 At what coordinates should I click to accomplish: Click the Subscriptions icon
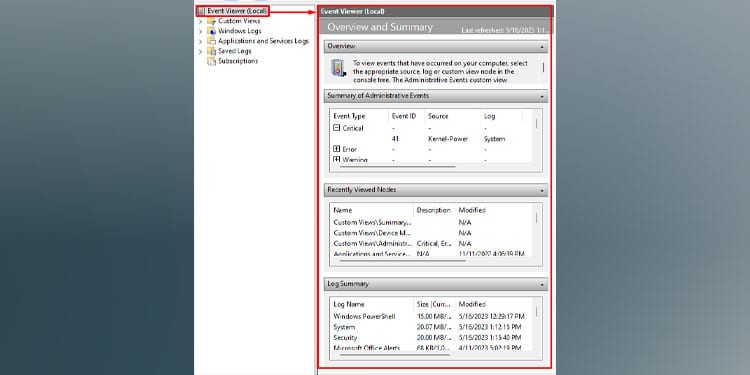coord(211,61)
